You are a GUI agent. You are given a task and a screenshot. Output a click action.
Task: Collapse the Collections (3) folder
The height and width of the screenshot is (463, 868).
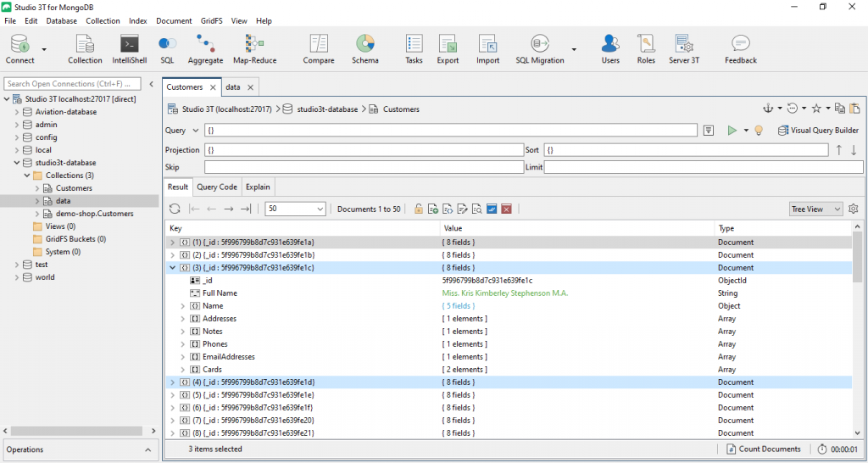point(27,176)
